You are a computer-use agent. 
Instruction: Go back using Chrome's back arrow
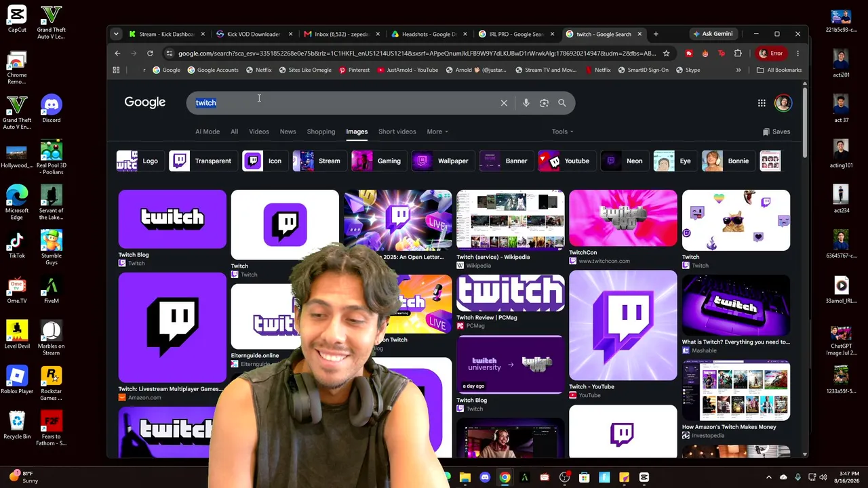117,54
